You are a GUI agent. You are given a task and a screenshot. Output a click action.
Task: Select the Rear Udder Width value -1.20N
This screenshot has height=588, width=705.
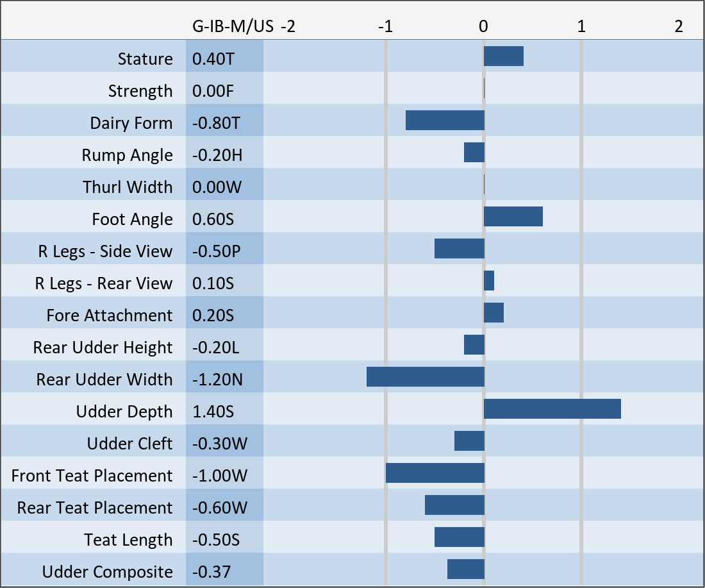coord(217,380)
